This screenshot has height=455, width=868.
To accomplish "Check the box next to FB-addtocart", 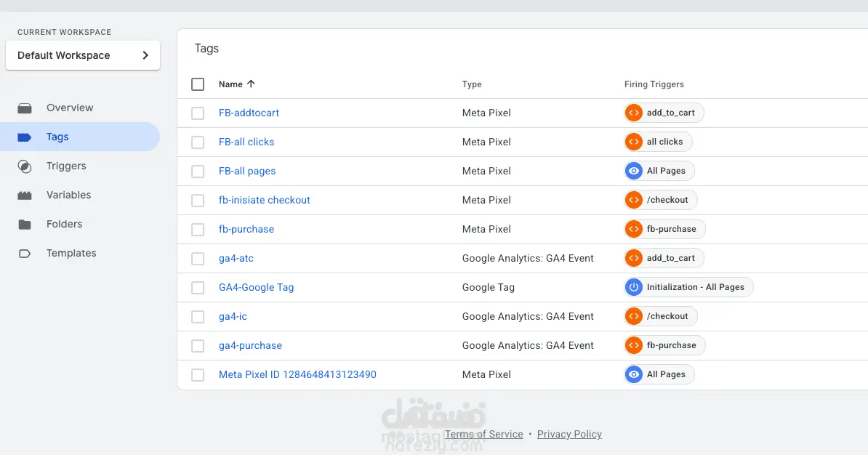I will (198, 113).
